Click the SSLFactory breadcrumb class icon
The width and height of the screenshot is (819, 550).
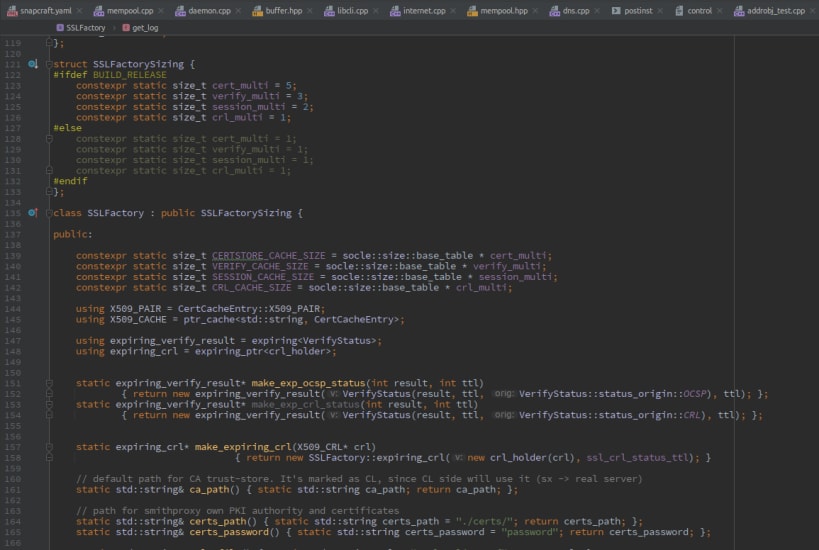click(60, 28)
